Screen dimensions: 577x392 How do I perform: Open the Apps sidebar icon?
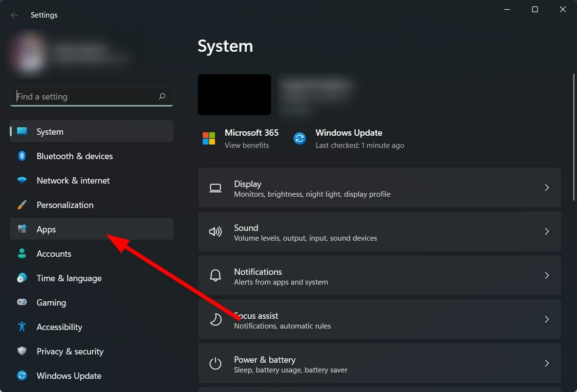(x=22, y=229)
